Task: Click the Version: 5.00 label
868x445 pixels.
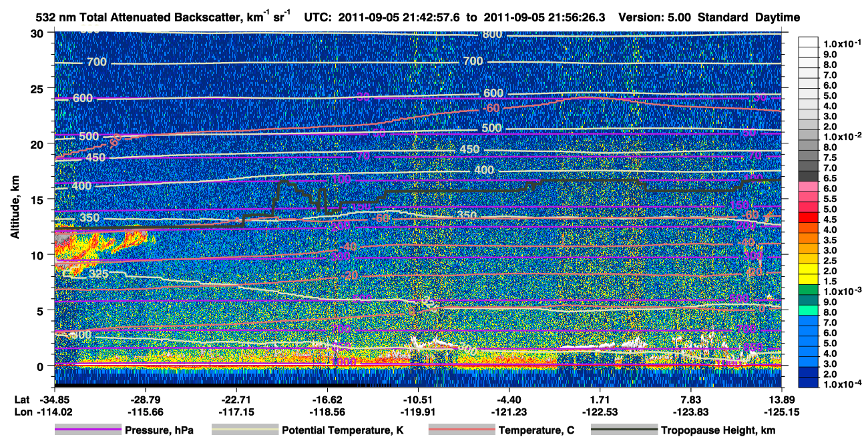Action: click(656, 17)
